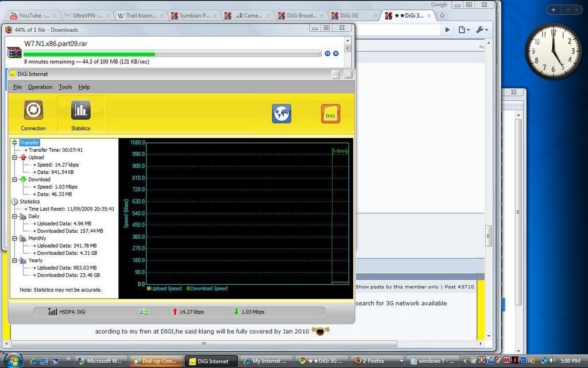The height and width of the screenshot is (368, 588).
Task: Collapse the Yearly statistics node
Action: [x=14, y=260]
